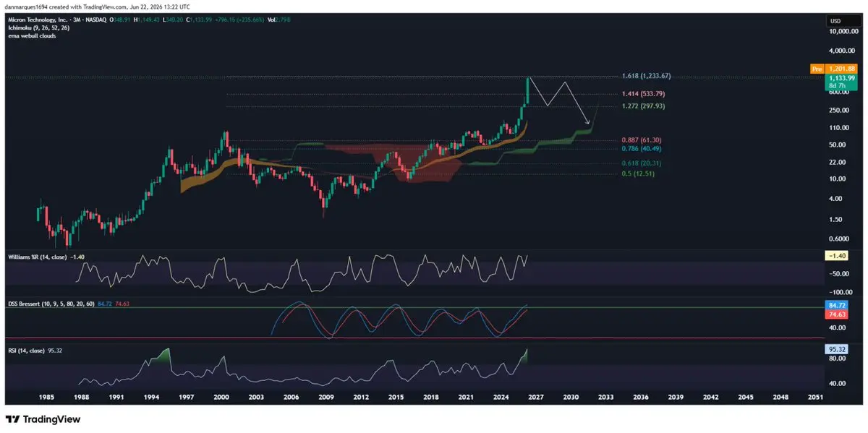Click the RSI (14, close) indicator label

pos(28,349)
